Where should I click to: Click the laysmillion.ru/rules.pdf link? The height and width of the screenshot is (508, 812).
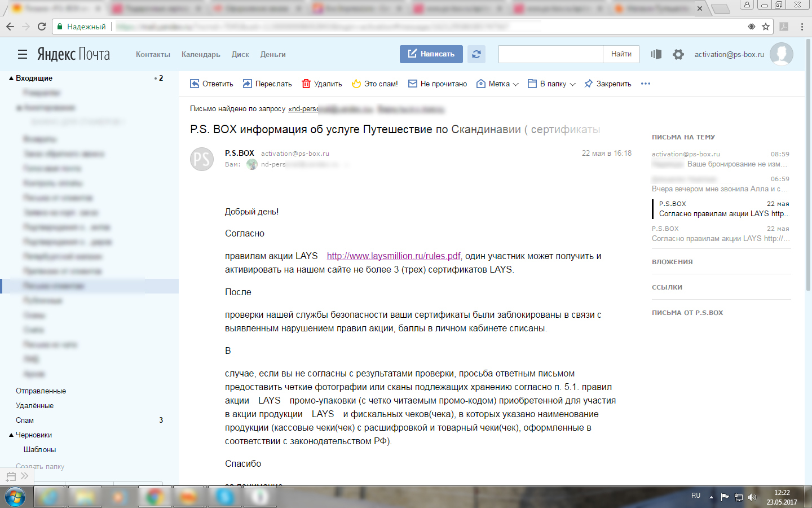(x=394, y=256)
